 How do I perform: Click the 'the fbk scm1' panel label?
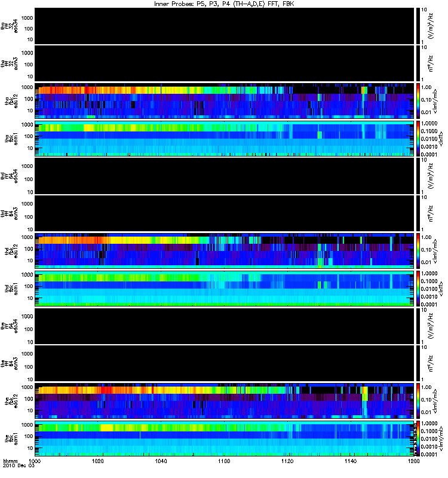pos(11,439)
